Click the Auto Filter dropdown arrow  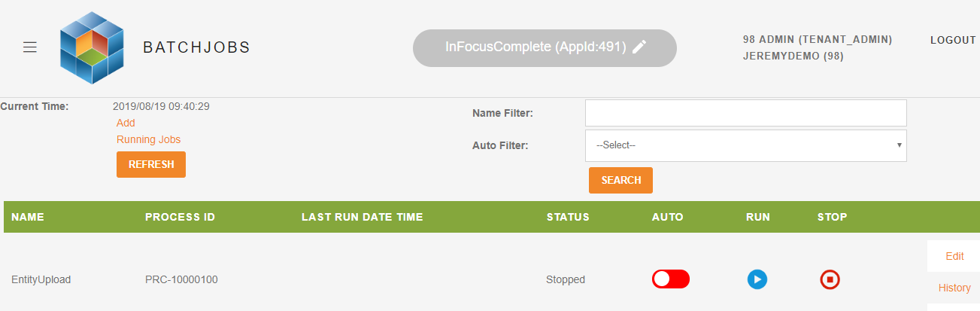[900, 145]
